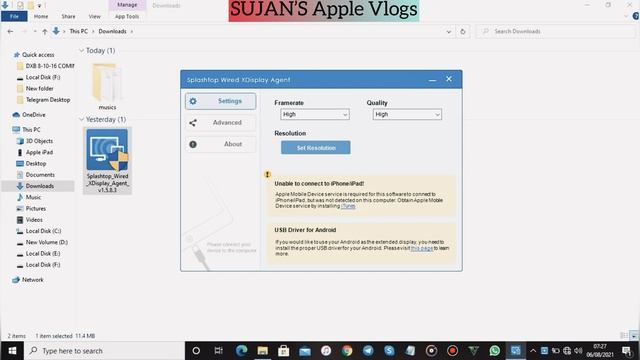Select the Splashtop_Wired_XDisplay_Agent installer file

[107, 160]
